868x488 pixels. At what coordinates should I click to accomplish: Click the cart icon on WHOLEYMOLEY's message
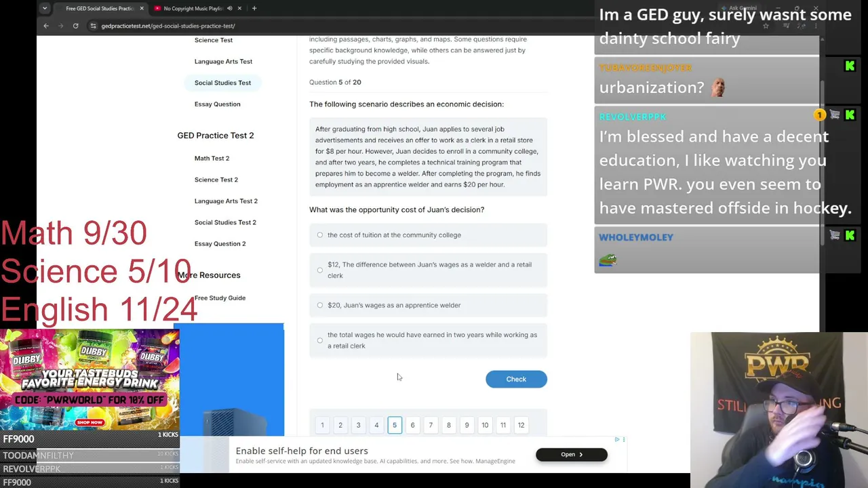pyautogui.click(x=835, y=235)
